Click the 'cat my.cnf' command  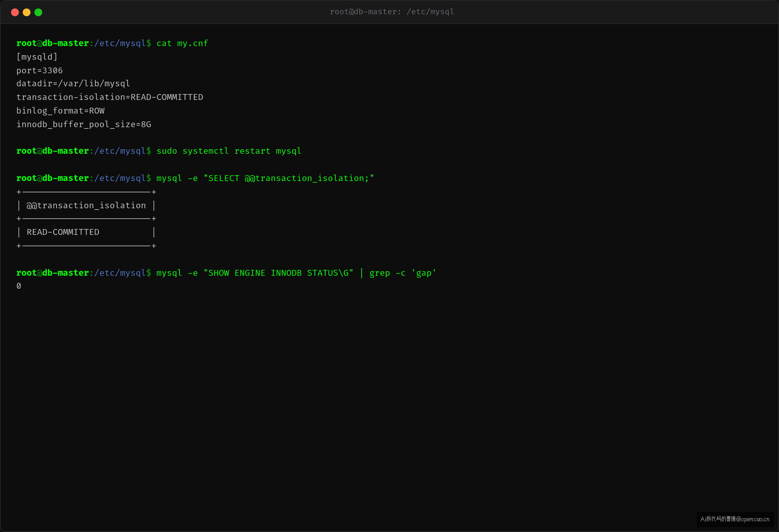[182, 43]
